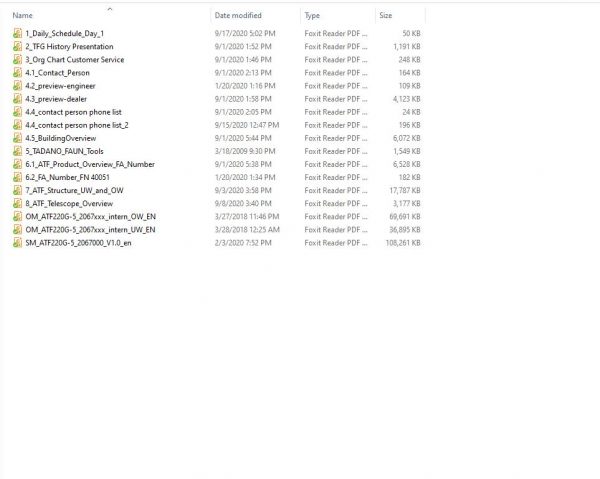
Task: Click the size value 24 KB
Action: [x=411, y=112]
